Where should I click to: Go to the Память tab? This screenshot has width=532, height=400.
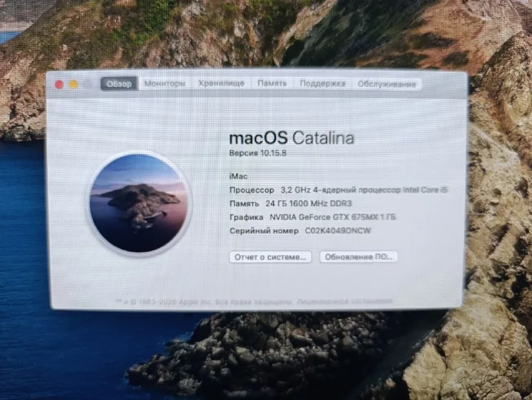point(272,84)
